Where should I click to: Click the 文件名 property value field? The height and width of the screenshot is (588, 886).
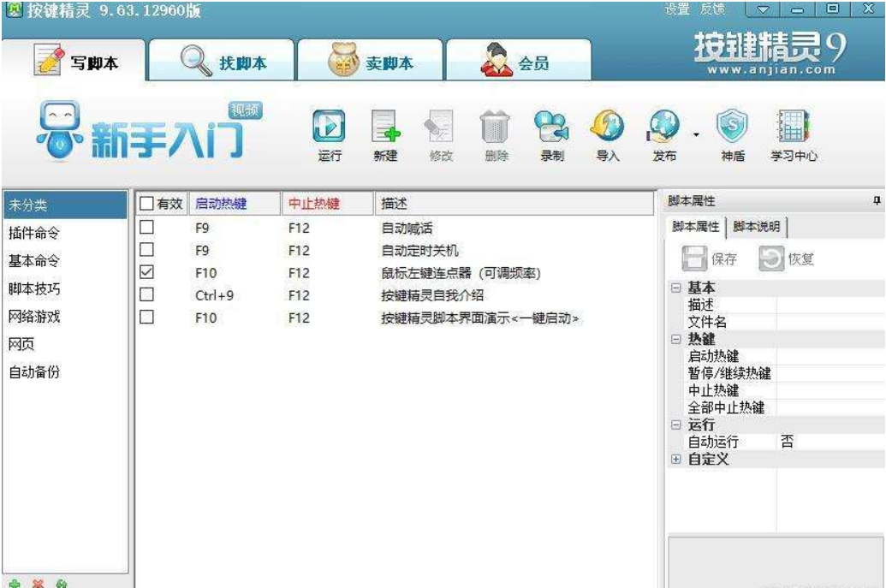coord(830,322)
